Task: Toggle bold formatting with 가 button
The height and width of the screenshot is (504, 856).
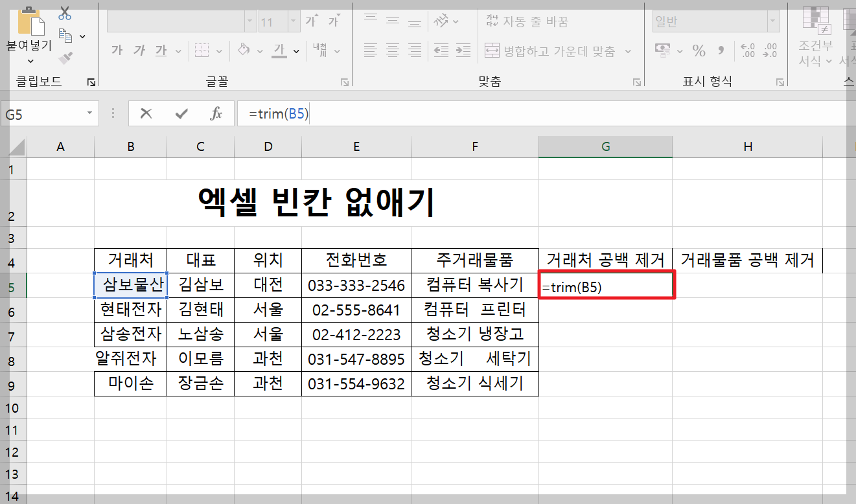Action: coord(117,50)
